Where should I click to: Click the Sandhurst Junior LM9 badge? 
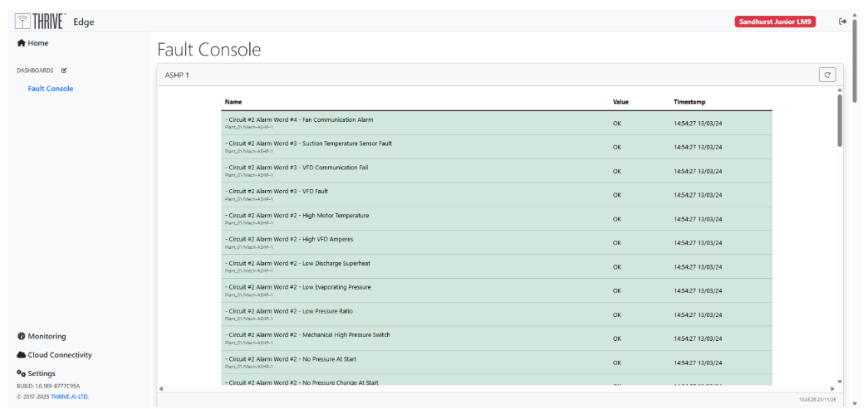pyautogui.click(x=775, y=22)
